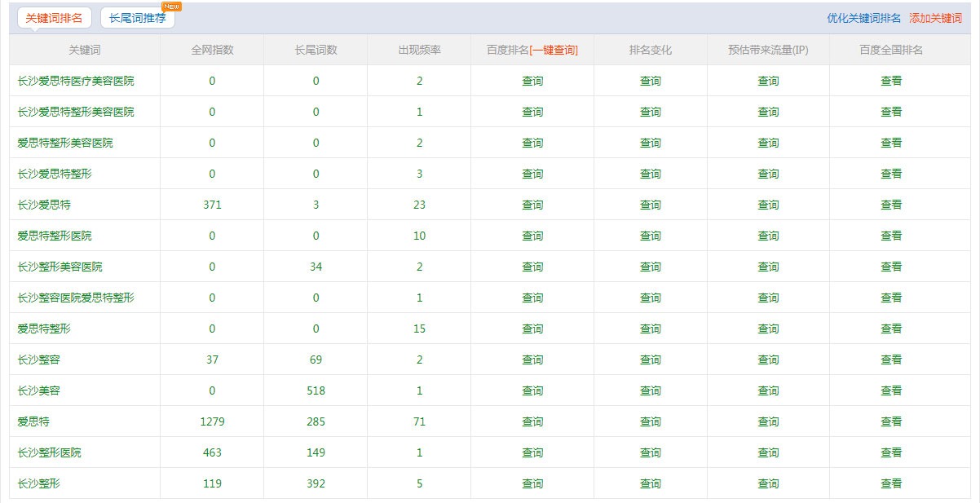This screenshot has width=980, height=503.
Task: Click the 全网指数 column header
Action: click(212, 50)
